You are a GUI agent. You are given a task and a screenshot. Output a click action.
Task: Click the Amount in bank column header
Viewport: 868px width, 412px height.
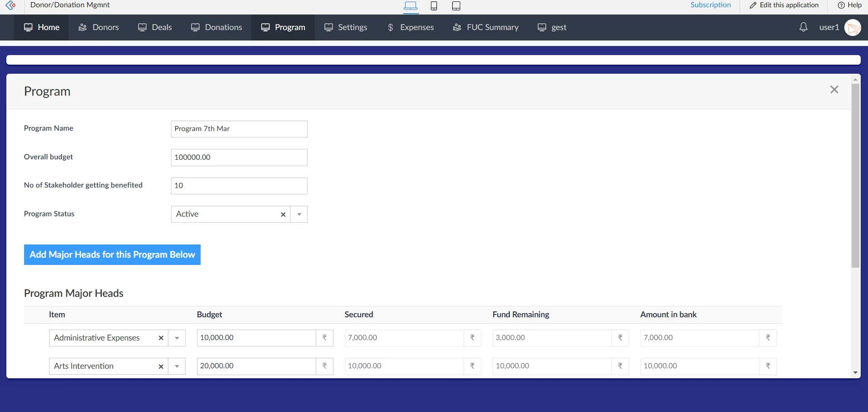pos(668,315)
